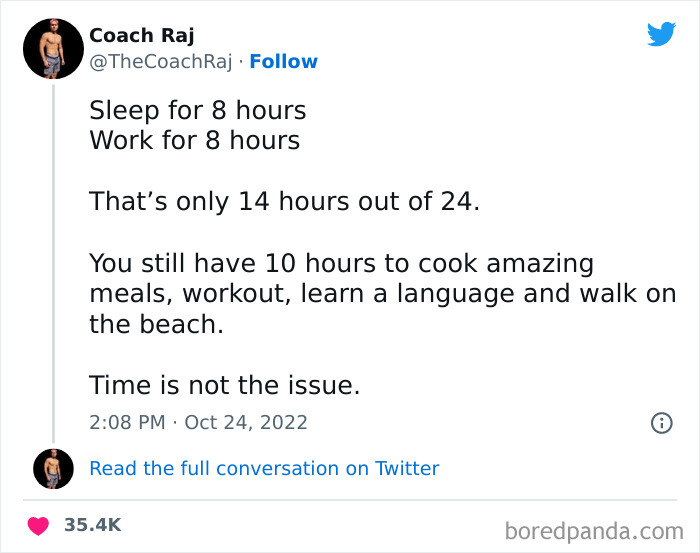The width and height of the screenshot is (700, 553).
Task: Click the small avatar beside the conversation link
Action: point(53,468)
